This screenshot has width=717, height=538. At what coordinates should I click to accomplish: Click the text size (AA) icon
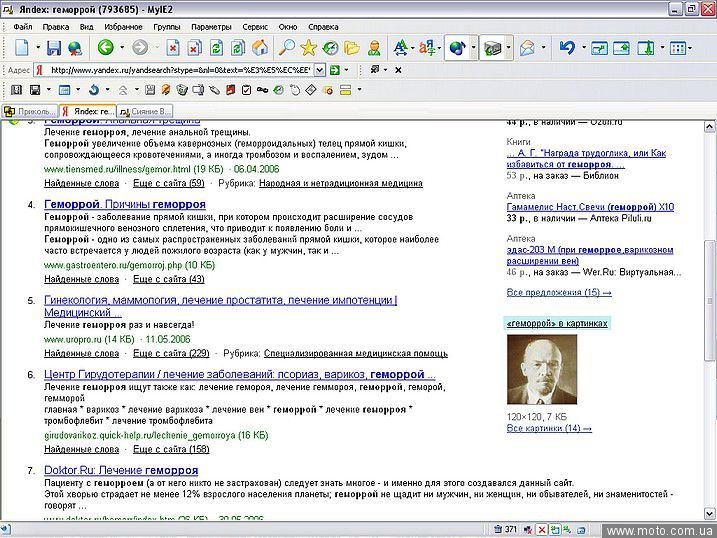click(x=401, y=48)
